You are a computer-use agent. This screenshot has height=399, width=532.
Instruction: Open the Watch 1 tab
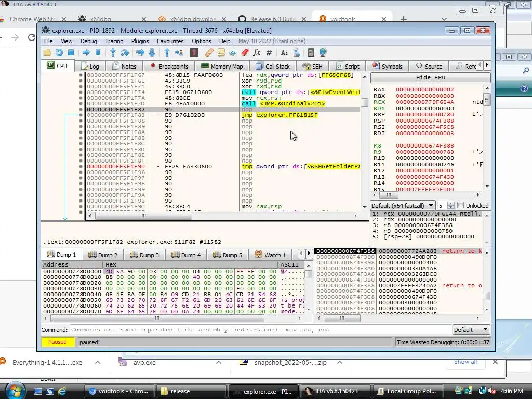pyautogui.click(x=271, y=255)
